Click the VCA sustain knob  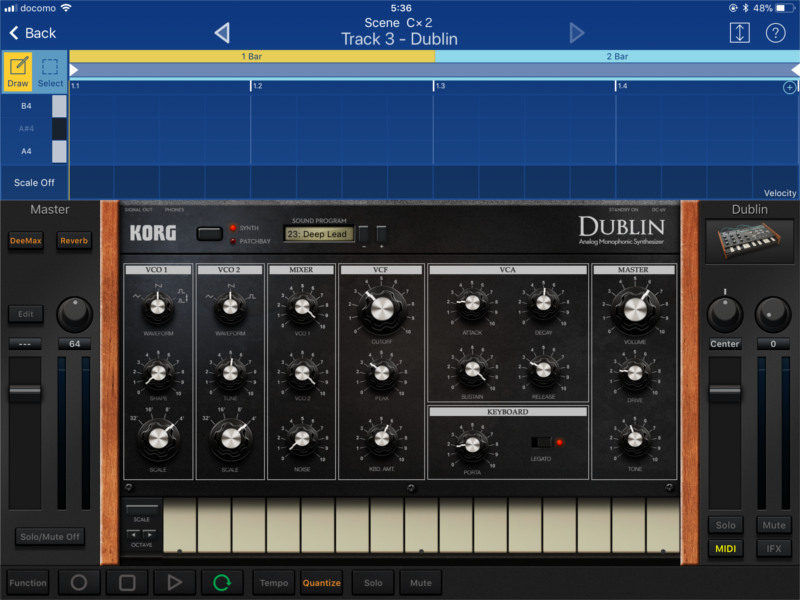pos(472,368)
